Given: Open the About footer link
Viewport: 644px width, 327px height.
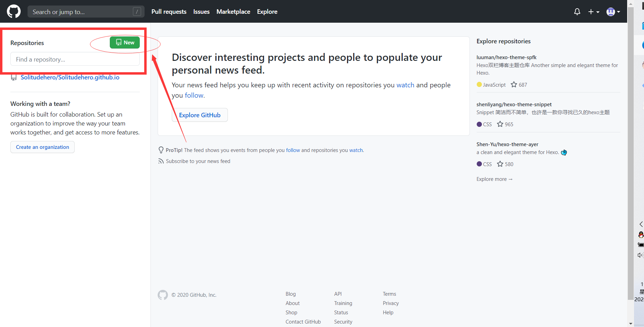Looking at the screenshot, I should (293, 303).
